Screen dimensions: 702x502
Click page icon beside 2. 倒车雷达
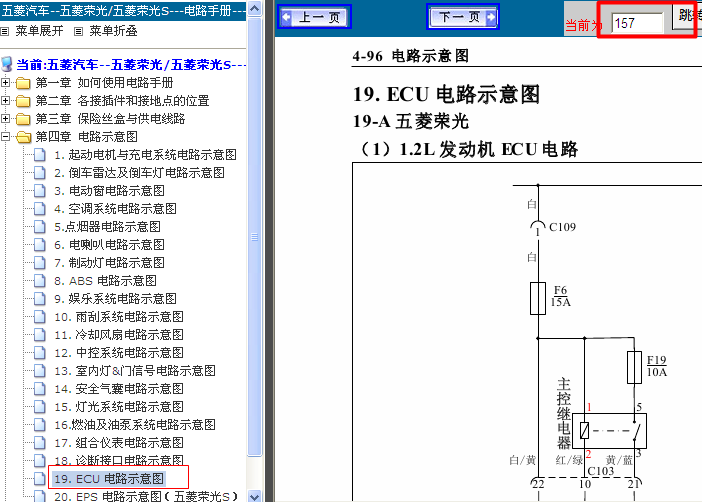tap(40, 173)
